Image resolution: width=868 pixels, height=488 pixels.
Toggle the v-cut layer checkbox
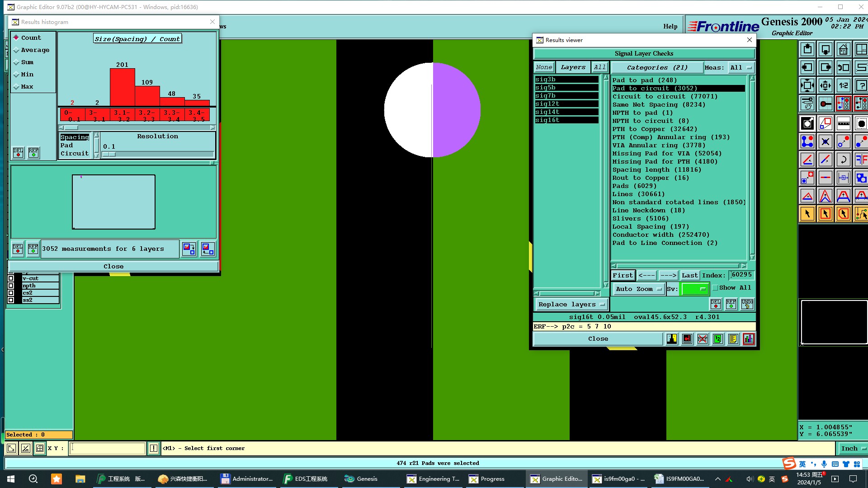click(11, 278)
